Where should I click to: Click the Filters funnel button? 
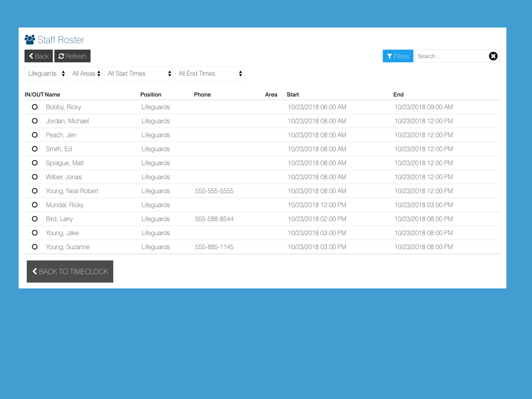(x=398, y=56)
